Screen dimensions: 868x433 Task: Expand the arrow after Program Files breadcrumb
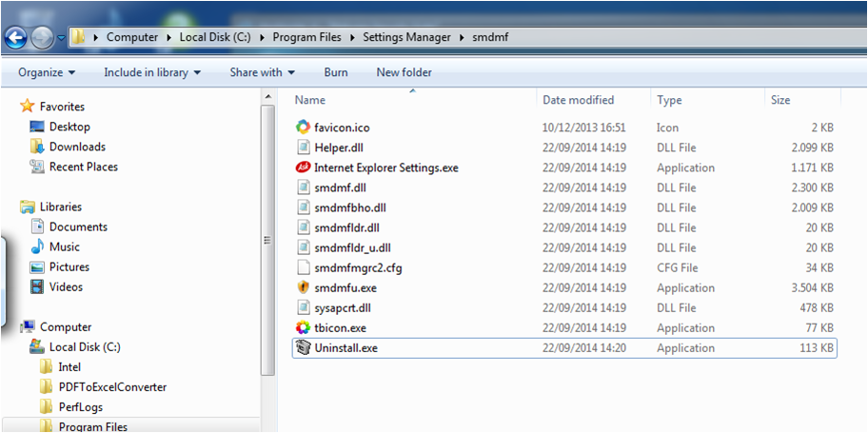pyautogui.click(x=352, y=38)
